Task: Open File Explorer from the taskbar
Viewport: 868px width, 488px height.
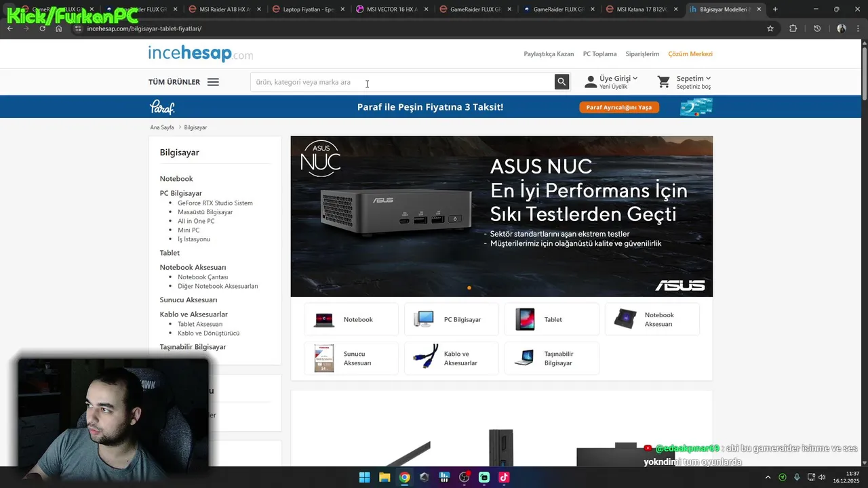Action: (384, 477)
